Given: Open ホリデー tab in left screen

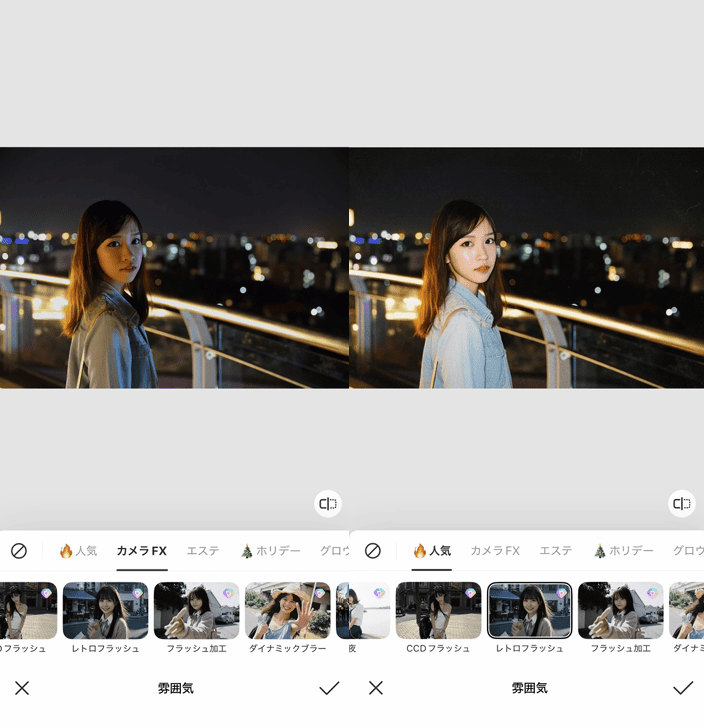Looking at the screenshot, I should (x=271, y=551).
